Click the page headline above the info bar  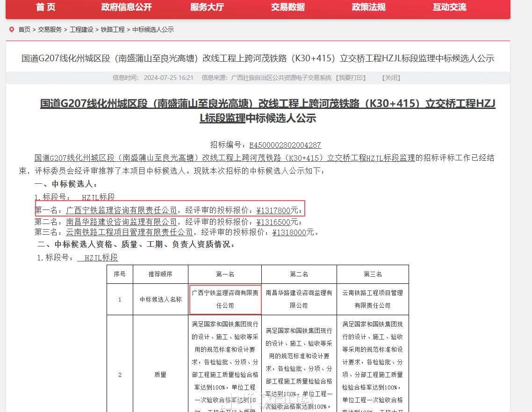point(258,59)
